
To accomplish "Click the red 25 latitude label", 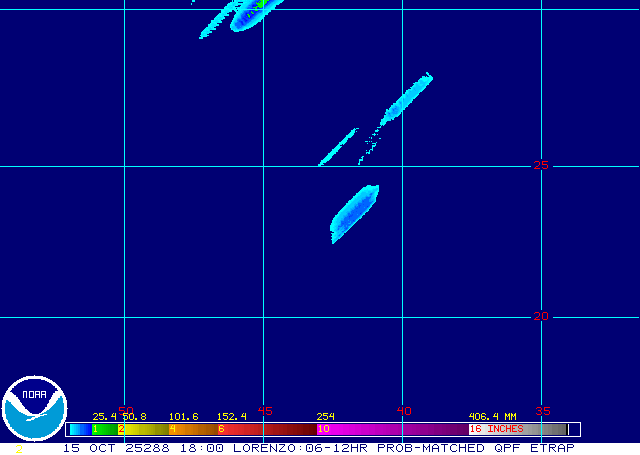I will pyautogui.click(x=540, y=165).
